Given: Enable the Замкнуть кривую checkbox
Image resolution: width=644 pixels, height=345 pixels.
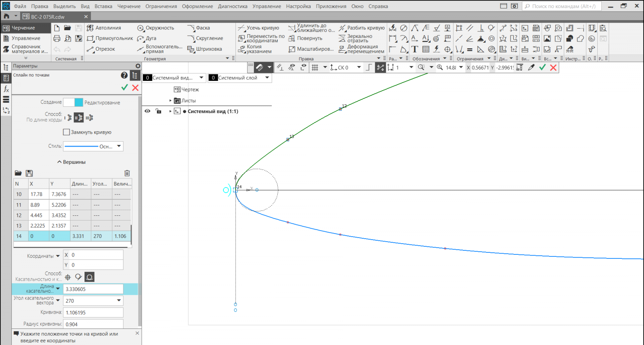Looking at the screenshot, I should point(67,132).
